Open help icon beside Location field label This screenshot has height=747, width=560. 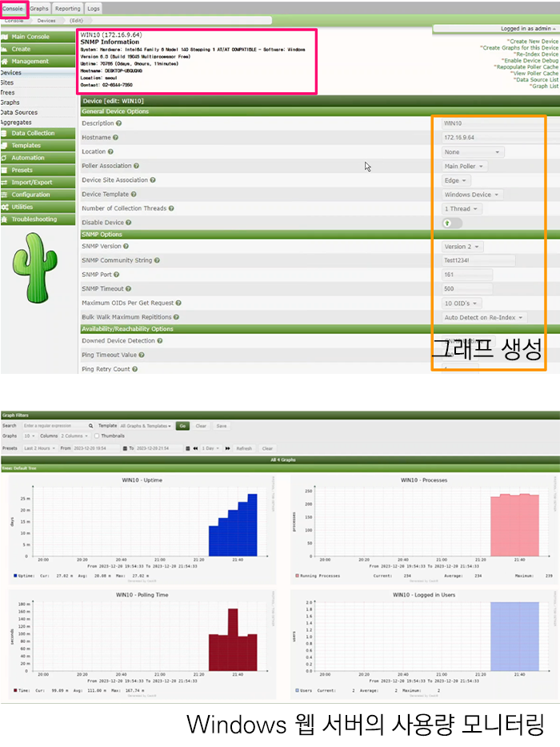(110, 152)
